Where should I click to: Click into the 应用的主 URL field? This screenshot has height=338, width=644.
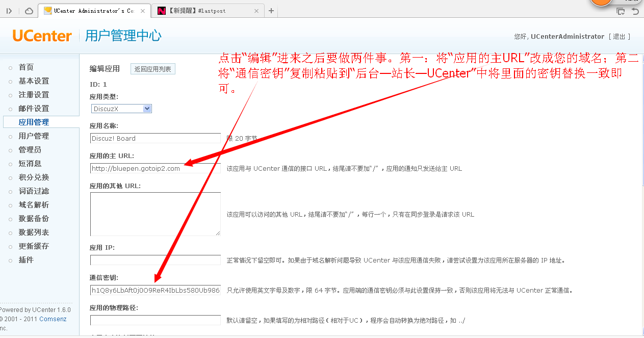coord(156,168)
